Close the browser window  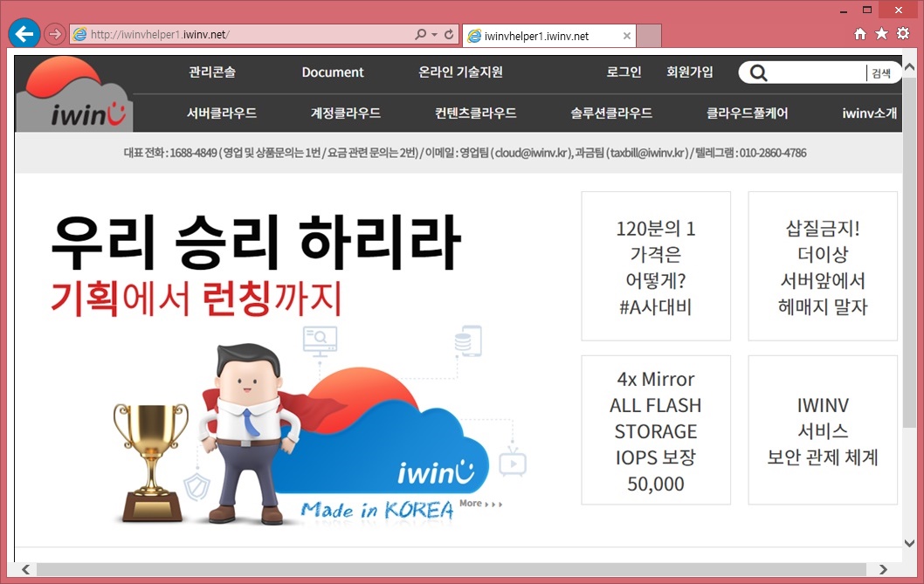(x=899, y=10)
